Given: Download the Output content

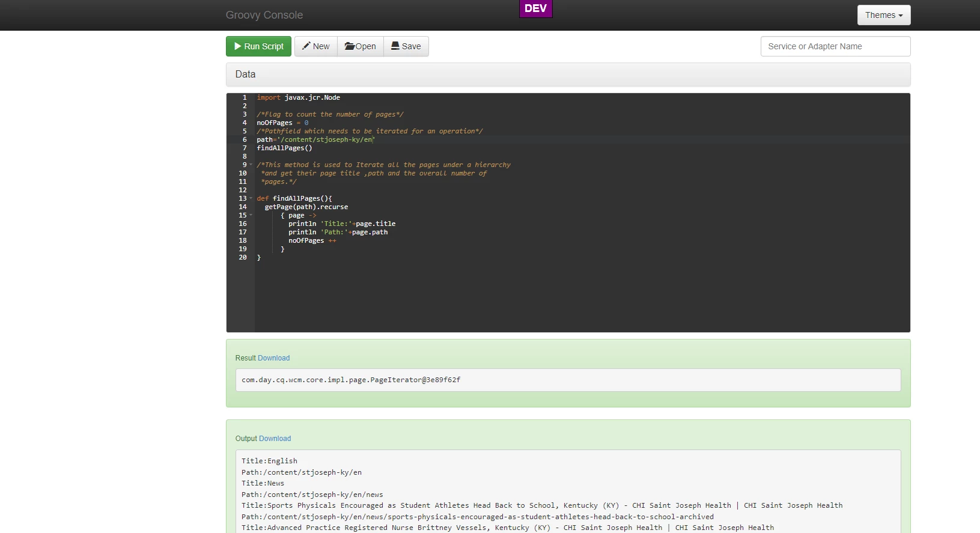Looking at the screenshot, I should (275, 439).
